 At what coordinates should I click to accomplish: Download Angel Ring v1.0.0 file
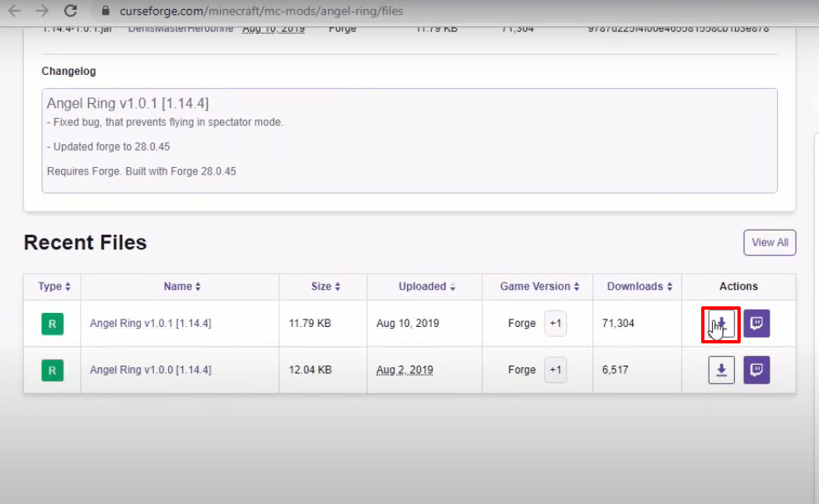tap(721, 370)
